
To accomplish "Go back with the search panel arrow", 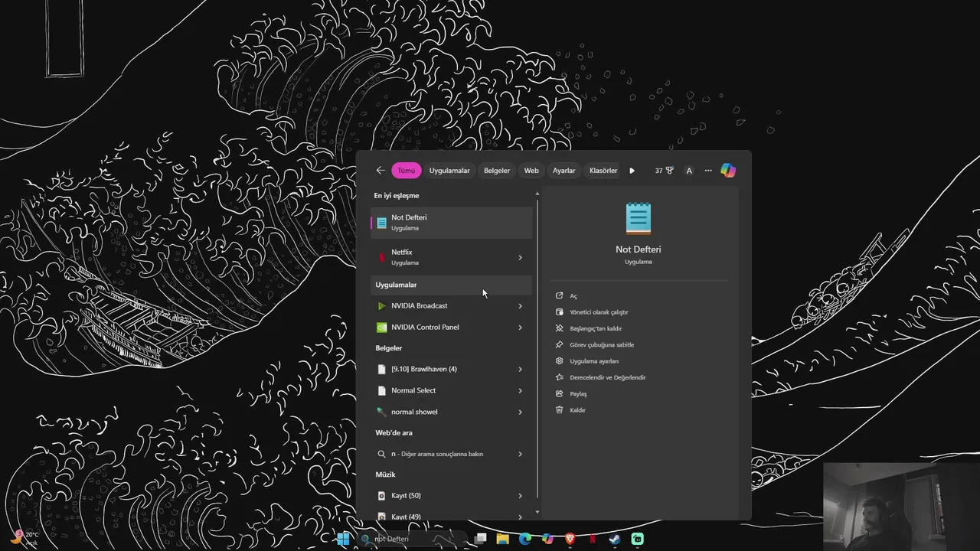I will (x=381, y=171).
